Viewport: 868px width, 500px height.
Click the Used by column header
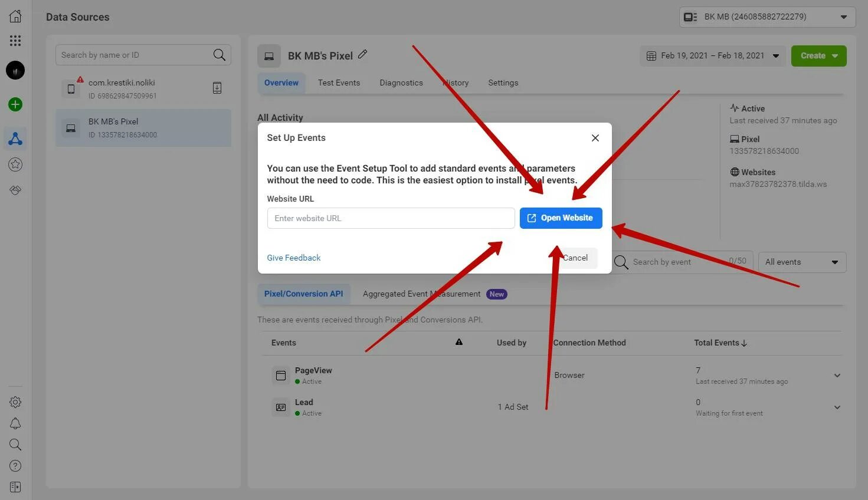coord(512,343)
